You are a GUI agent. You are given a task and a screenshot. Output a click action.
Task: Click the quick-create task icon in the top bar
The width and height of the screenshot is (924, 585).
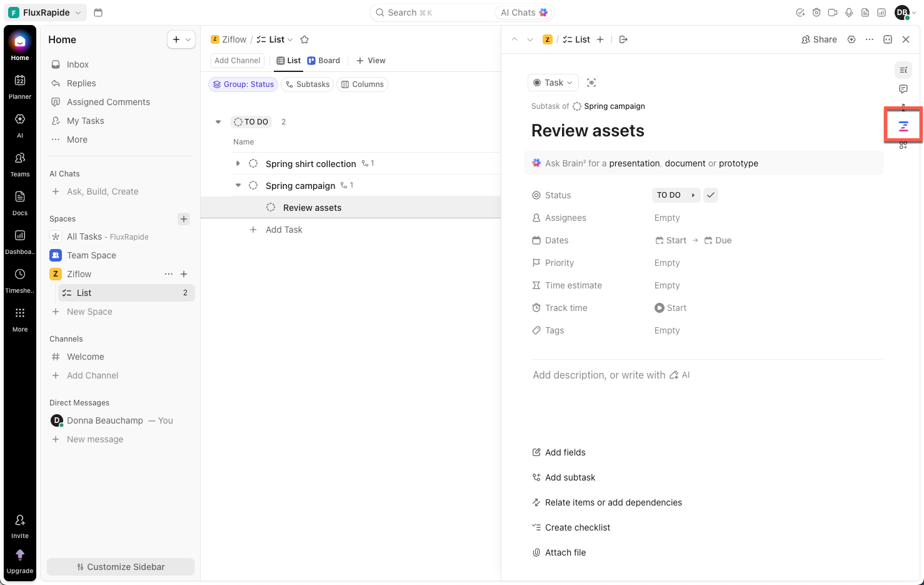point(800,13)
